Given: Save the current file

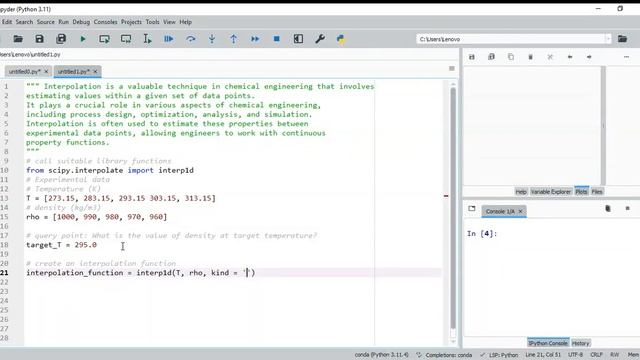Looking at the screenshot, I should 39,39.
